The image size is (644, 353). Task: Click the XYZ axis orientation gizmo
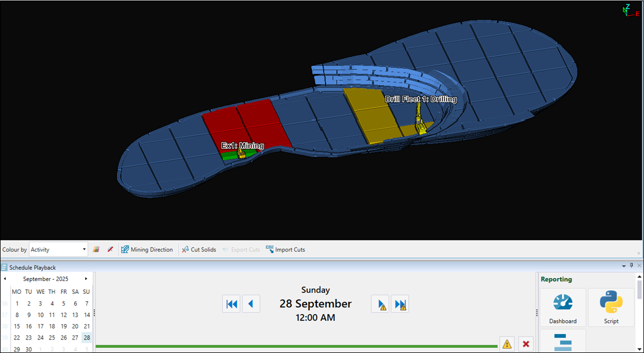tap(630, 10)
